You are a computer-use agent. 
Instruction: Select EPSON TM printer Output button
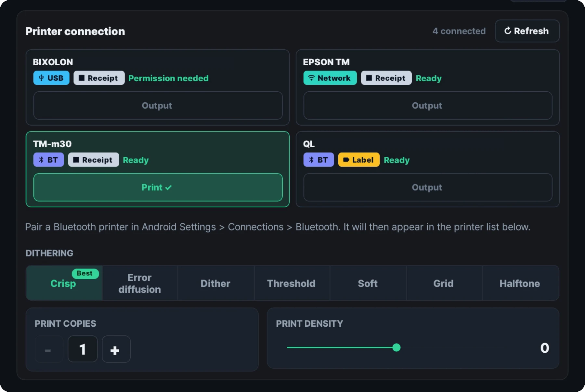pos(428,106)
